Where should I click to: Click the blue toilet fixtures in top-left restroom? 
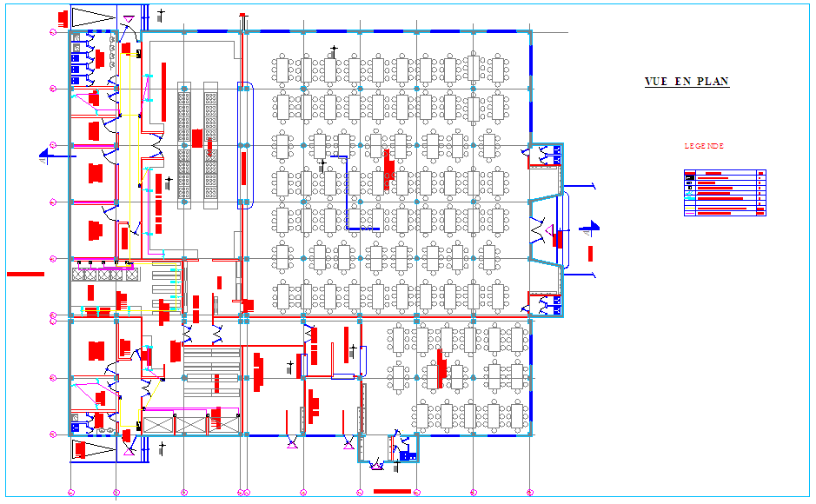[76, 58]
